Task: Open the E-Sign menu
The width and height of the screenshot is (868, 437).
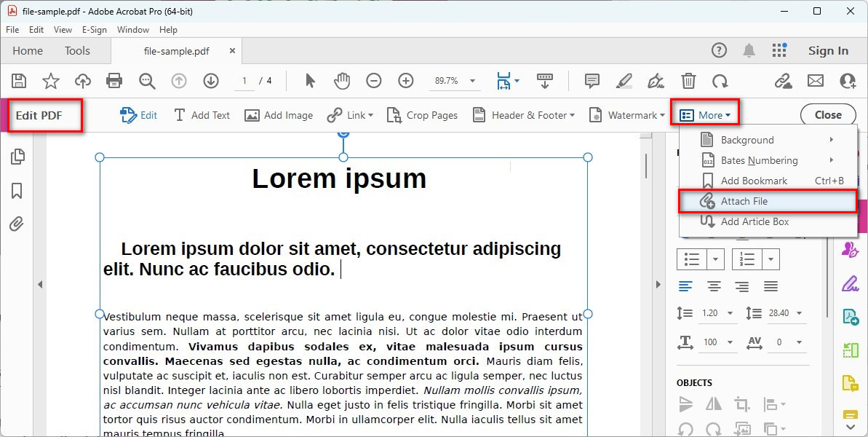Action: 95,30
